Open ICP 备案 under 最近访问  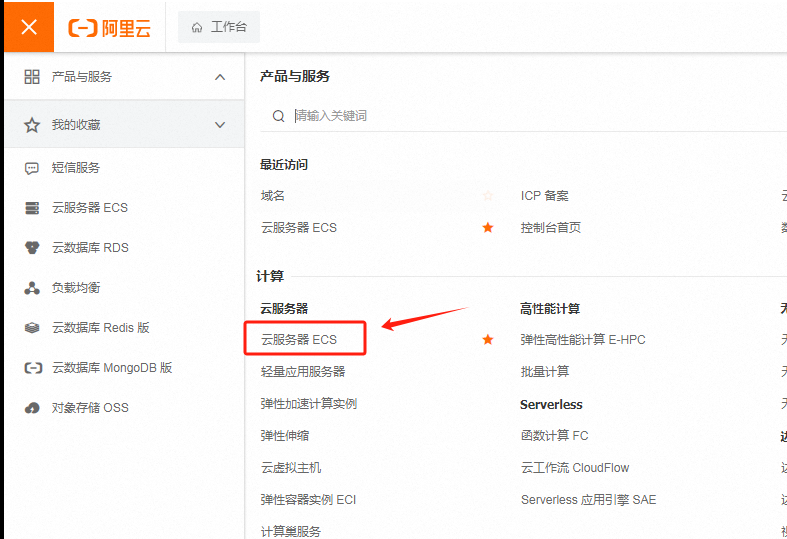(x=545, y=196)
